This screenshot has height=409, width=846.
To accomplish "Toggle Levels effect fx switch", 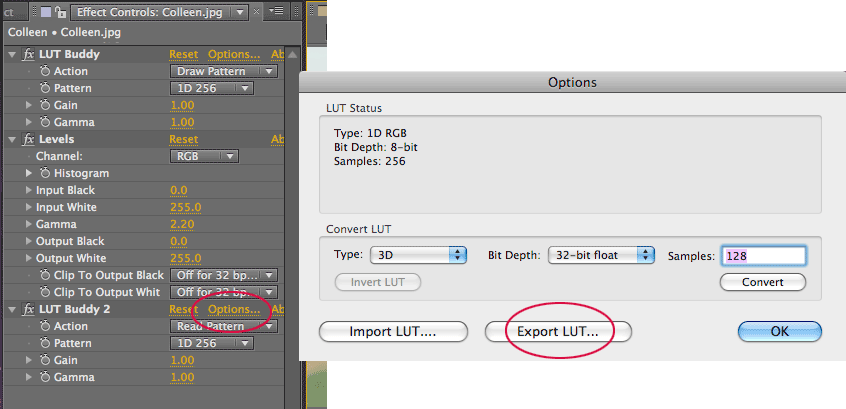I will (x=28, y=139).
